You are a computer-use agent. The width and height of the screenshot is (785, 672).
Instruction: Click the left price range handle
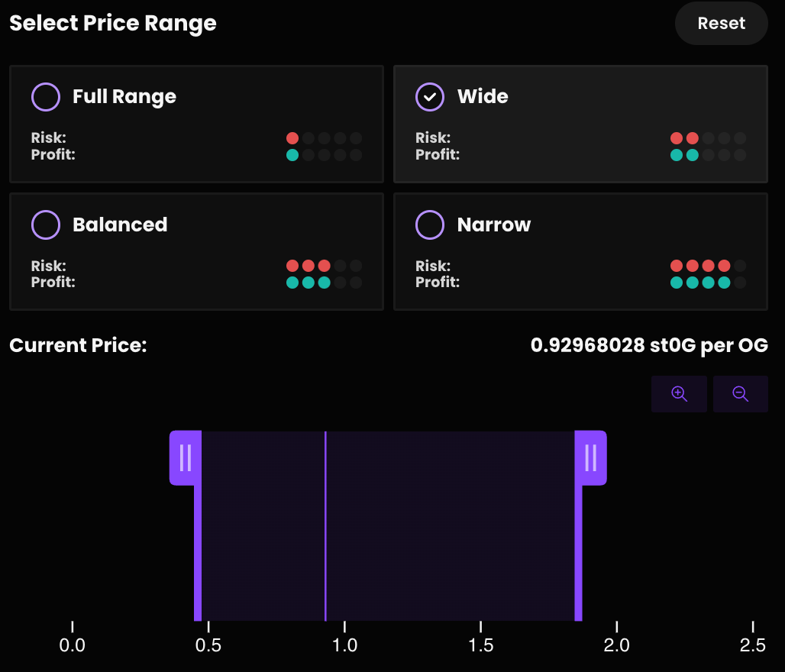click(185, 457)
